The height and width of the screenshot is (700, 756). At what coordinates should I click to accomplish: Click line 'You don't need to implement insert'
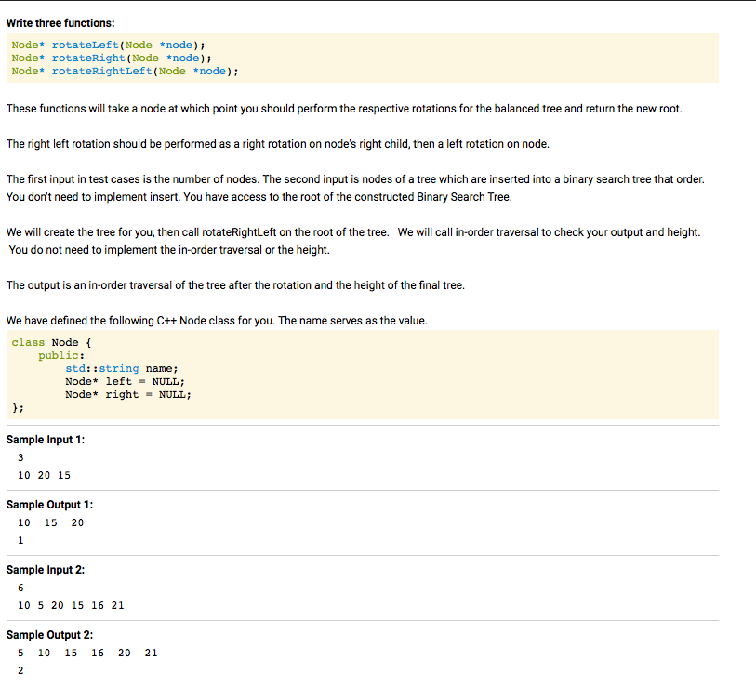click(x=259, y=197)
